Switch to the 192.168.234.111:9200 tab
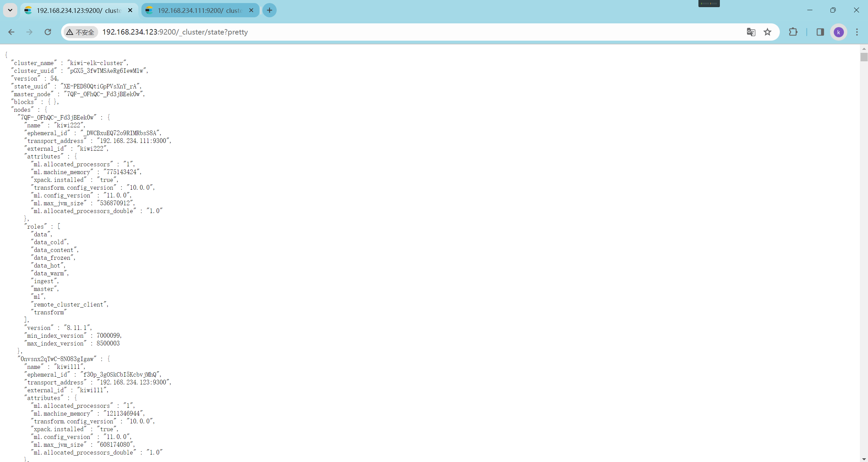Image resolution: width=868 pixels, height=462 pixels. (199, 10)
